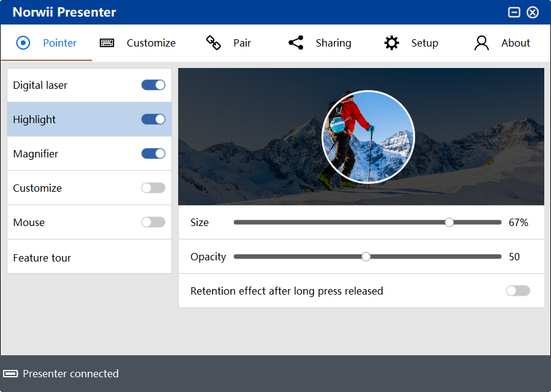Click the 67% size value
The image size is (551, 392).
point(519,222)
